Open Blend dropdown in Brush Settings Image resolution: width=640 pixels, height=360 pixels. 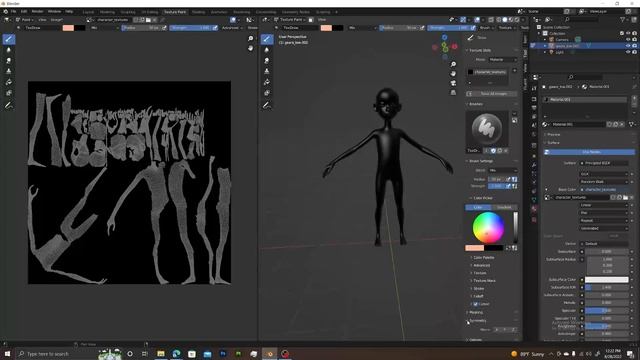[x=502, y=170]
